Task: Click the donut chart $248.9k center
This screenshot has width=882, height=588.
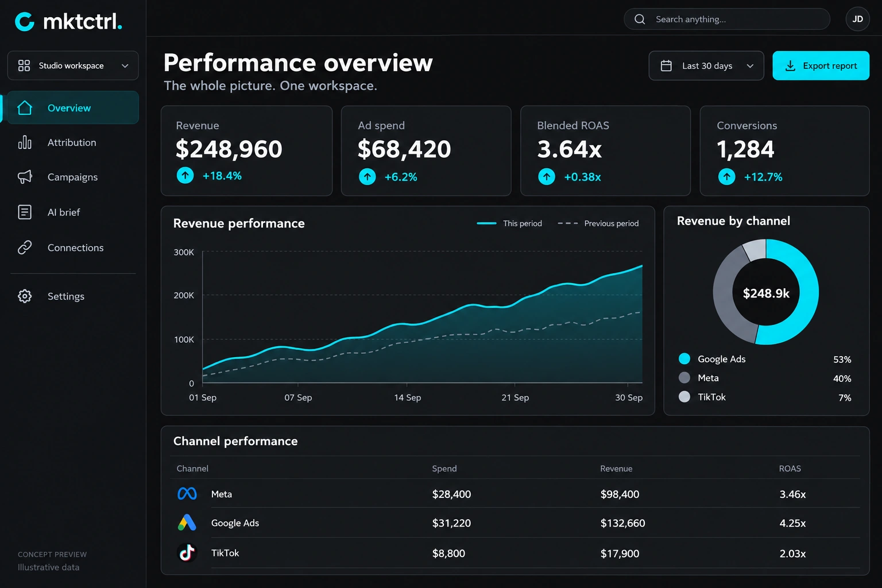Action: click(766, 293)
